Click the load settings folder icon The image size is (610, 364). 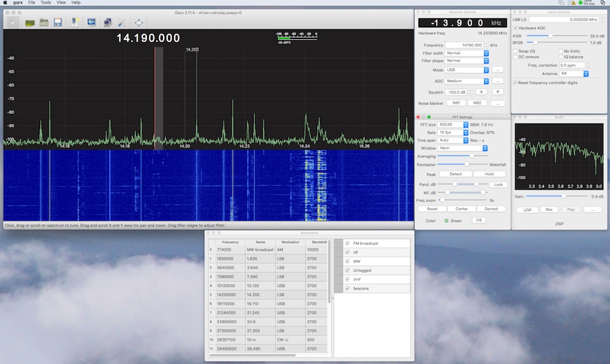coord(44,22)
